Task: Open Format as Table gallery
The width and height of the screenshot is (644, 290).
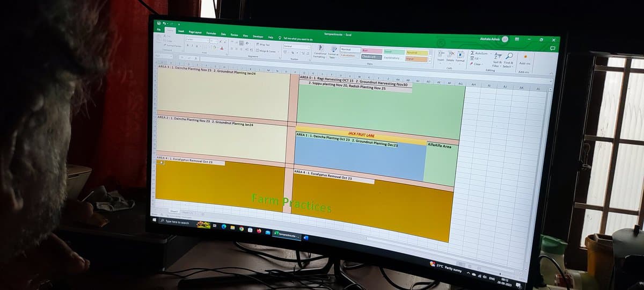Action: coord(333,53)
